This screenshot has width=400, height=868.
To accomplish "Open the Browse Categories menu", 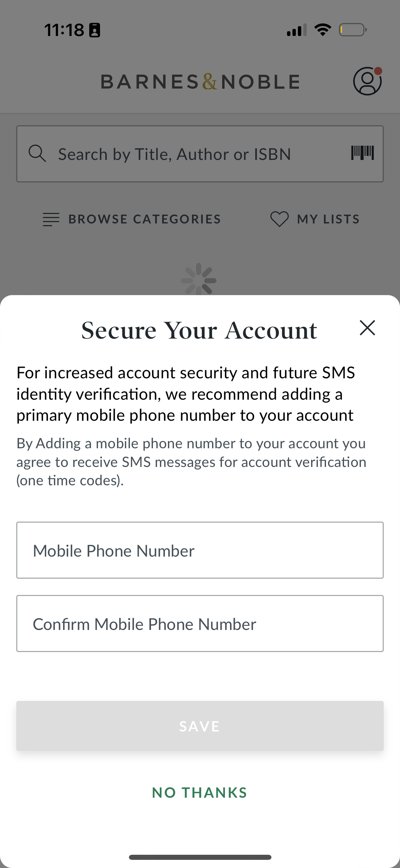I will [132, 219].
